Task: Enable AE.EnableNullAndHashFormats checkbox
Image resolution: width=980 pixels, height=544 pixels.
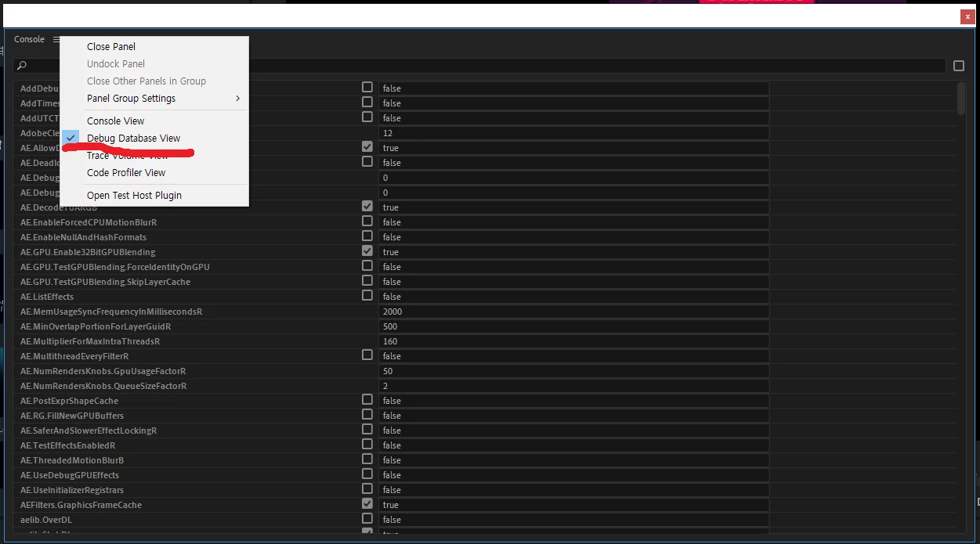Action: (x=367, y=236)
